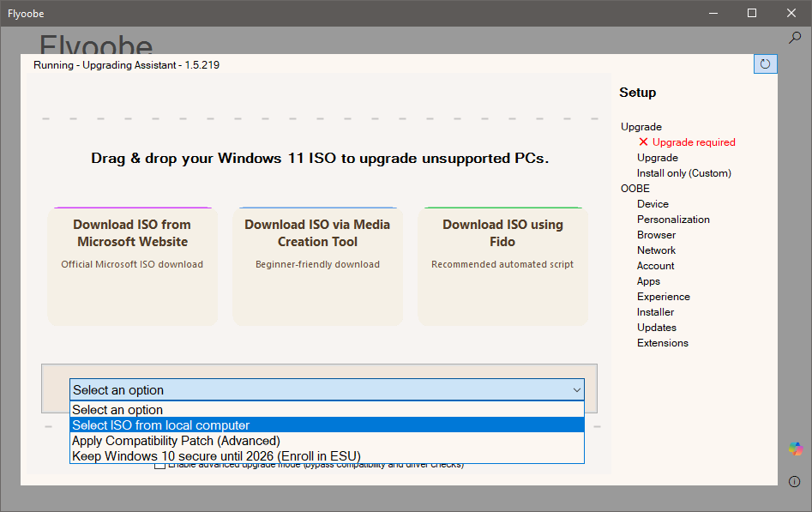This screenshot has height=512, width=812.
Task: Open Download ISO using Fido card
Action: (x=502, y=267)
